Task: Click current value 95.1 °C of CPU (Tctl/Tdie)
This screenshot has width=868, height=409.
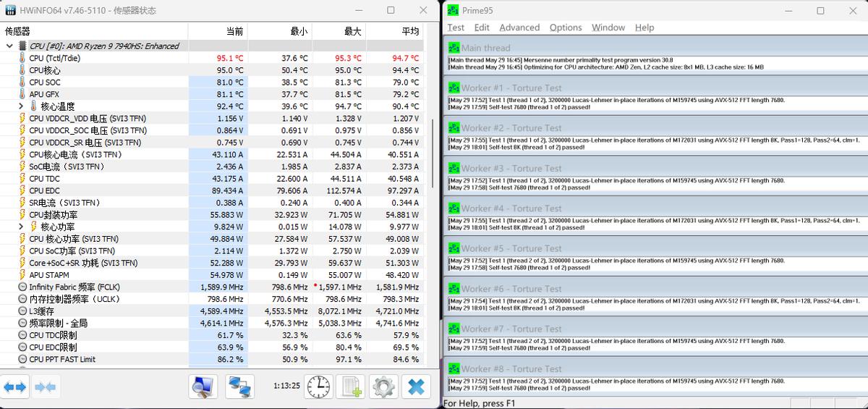Action: click(x=230, y=58)
